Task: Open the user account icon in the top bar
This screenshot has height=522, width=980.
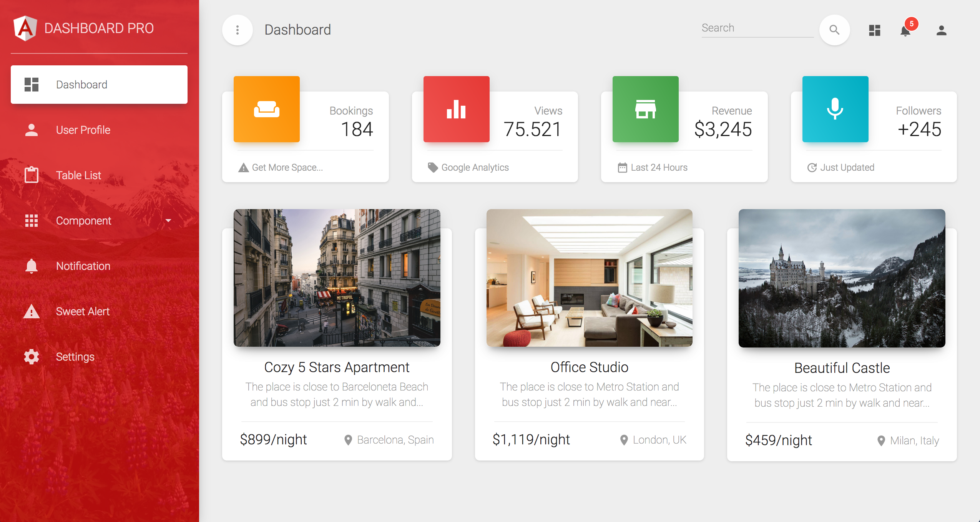Action: point(941,30)
